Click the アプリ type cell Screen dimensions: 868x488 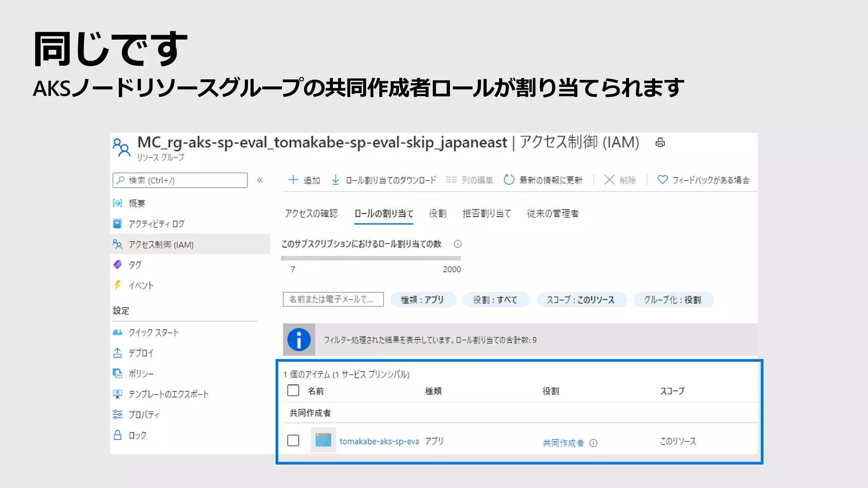pos(434,441)
